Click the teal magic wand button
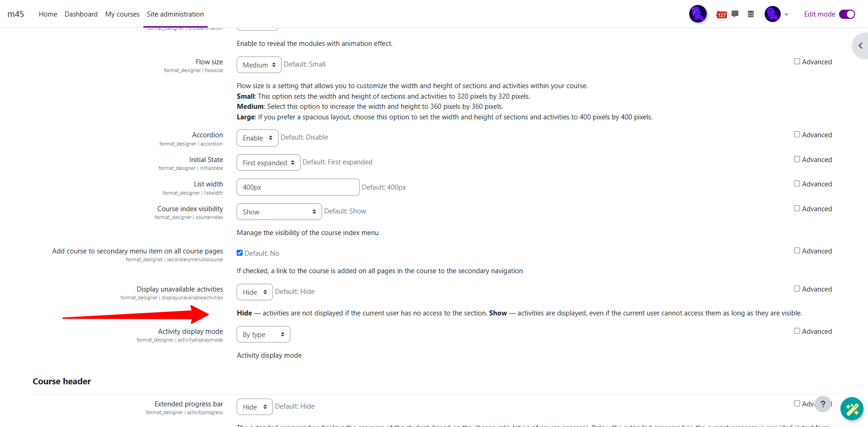The image size is (868, 427). tap(851, 409)
